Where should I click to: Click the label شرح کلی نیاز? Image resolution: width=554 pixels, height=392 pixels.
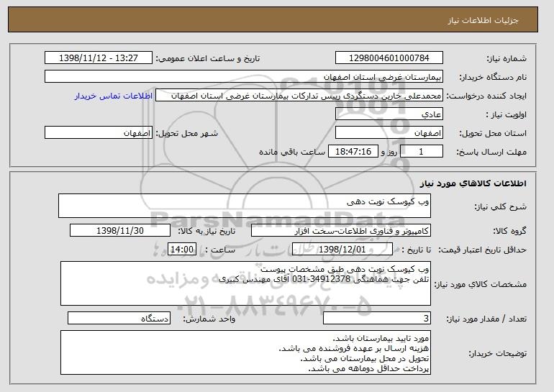[x=500, y=206]
